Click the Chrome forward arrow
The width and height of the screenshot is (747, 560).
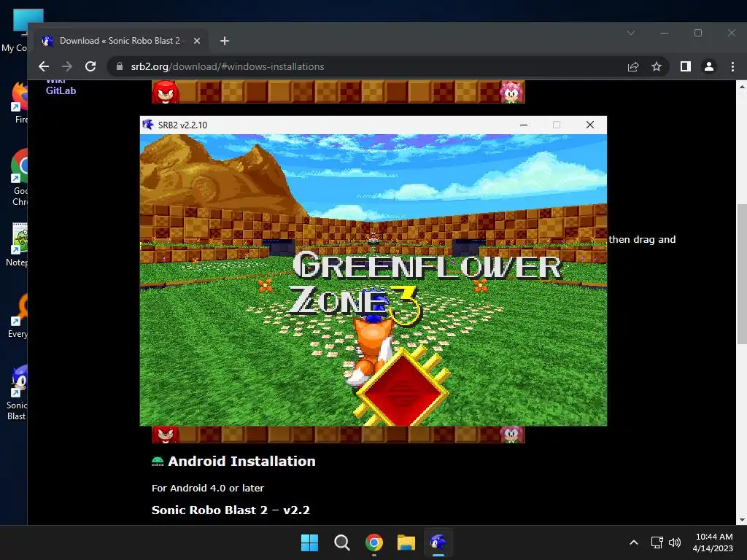pos(67,66)
